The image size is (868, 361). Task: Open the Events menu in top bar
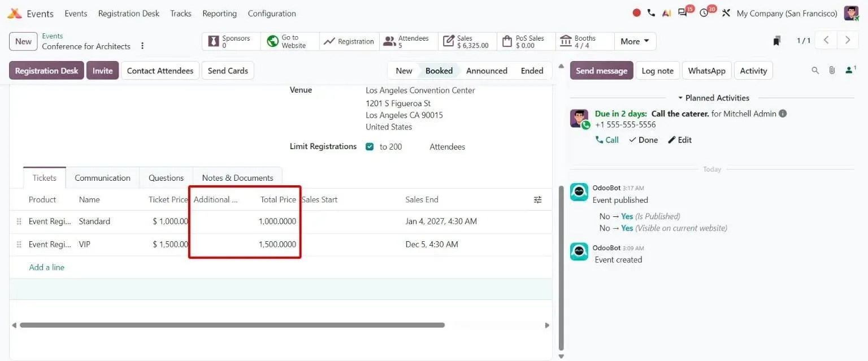(76, 13)
